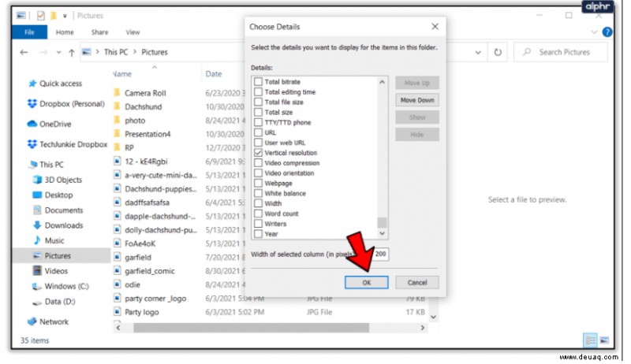Click the Large icons view icon in status bar
Viewport: 631px width, 364px height.
604,340
